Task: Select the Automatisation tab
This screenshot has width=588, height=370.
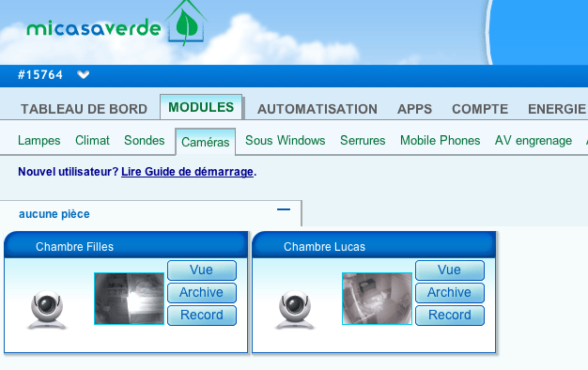Action: pyautogui.click(x=317, y=109)
